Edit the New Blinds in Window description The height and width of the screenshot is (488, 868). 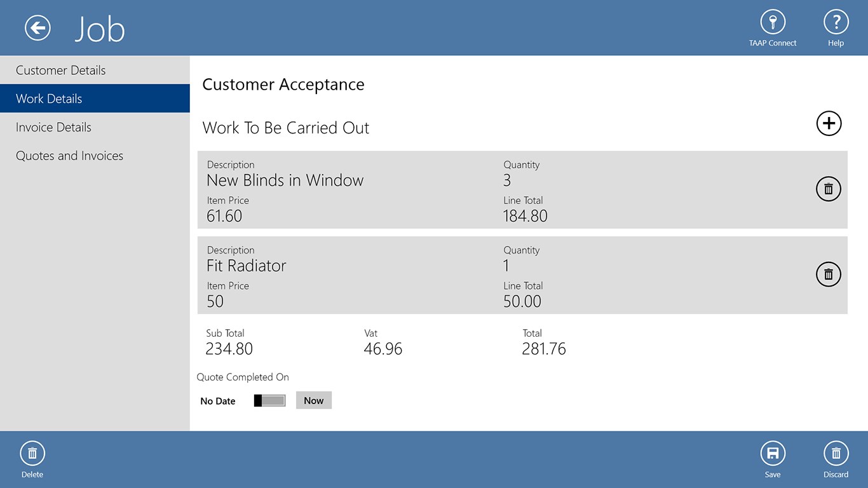pyautogui.click(x=285, y=180)
